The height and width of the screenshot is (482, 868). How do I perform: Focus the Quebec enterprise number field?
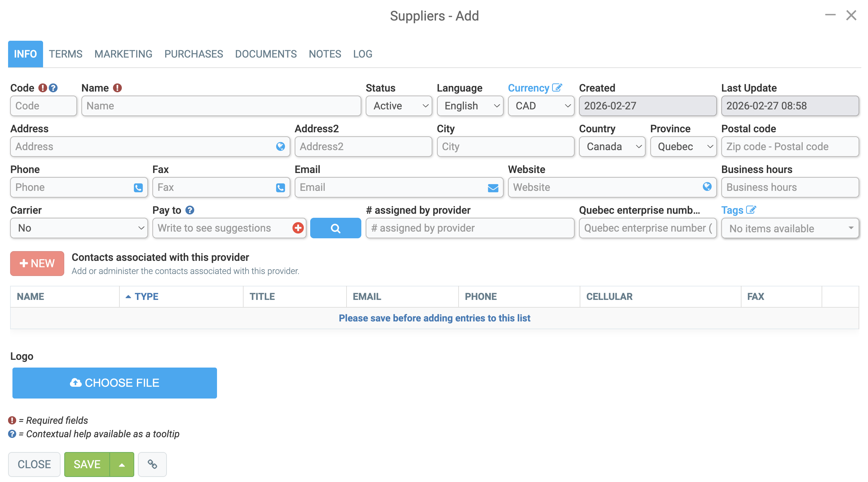coord(648,228)
